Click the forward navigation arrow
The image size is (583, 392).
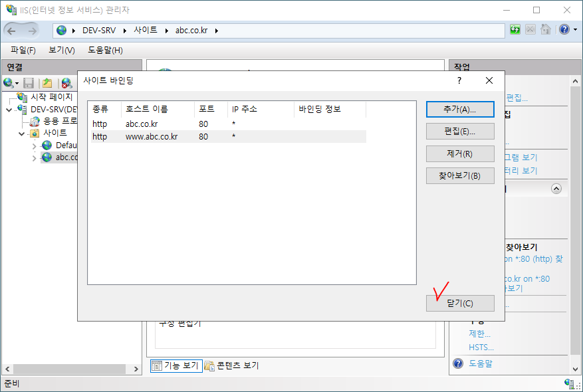33,31
